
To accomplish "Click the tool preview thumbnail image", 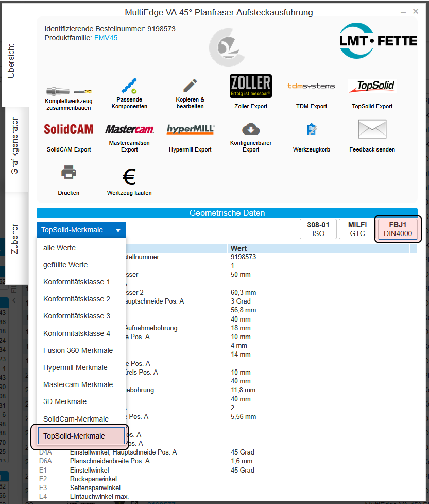I will (227, 47).
